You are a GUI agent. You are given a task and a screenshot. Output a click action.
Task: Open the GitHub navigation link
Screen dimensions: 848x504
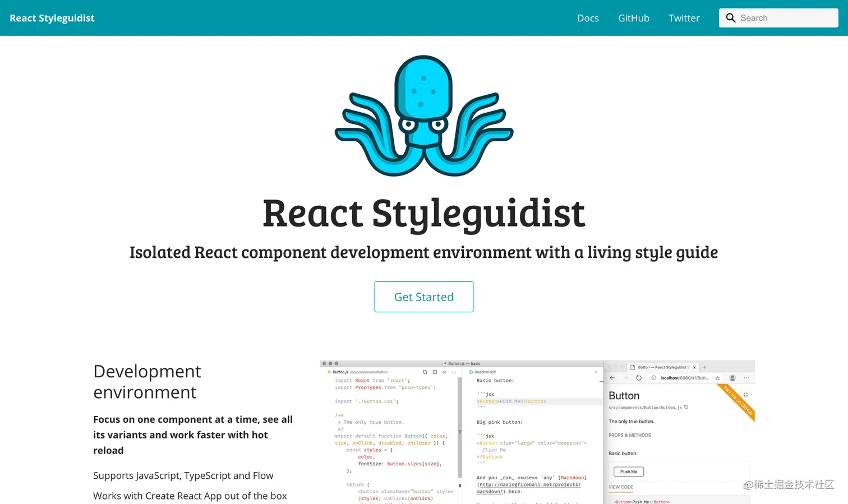634,18
